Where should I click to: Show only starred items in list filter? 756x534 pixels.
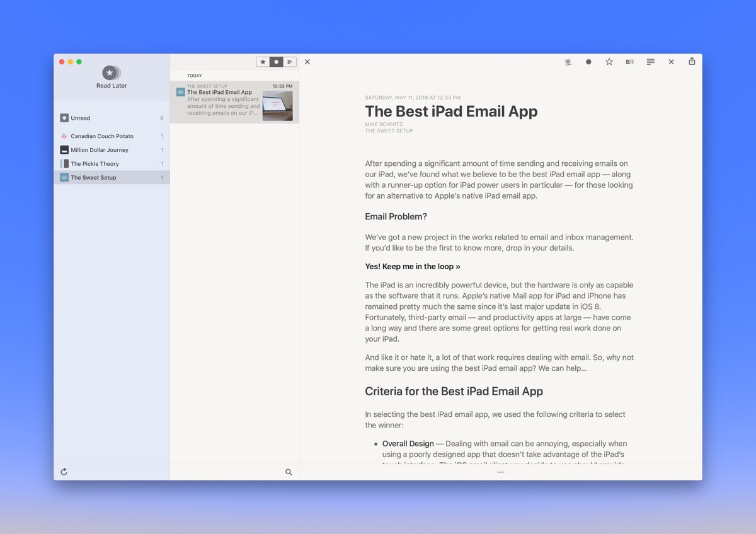click(263, 62)
